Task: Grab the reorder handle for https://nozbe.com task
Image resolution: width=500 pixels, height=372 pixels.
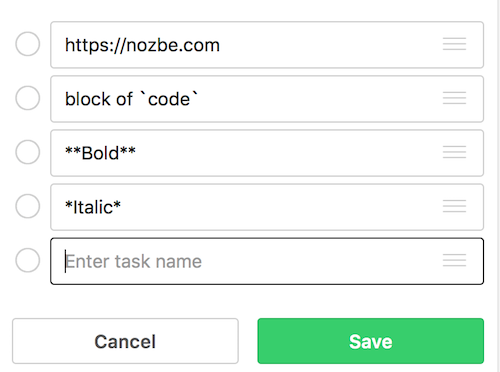Action: coord(454,44)
